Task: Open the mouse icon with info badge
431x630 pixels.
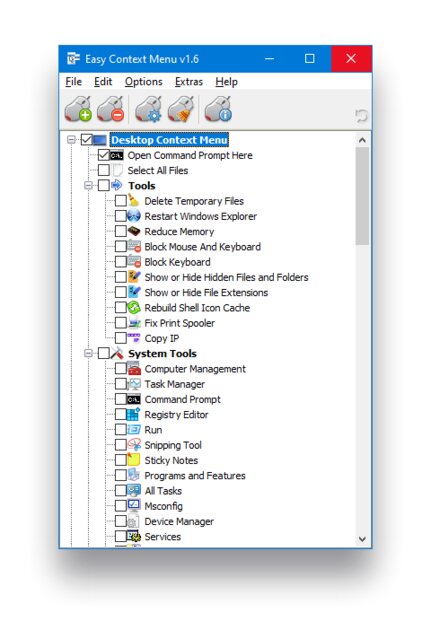Action: tap(219, 109)
